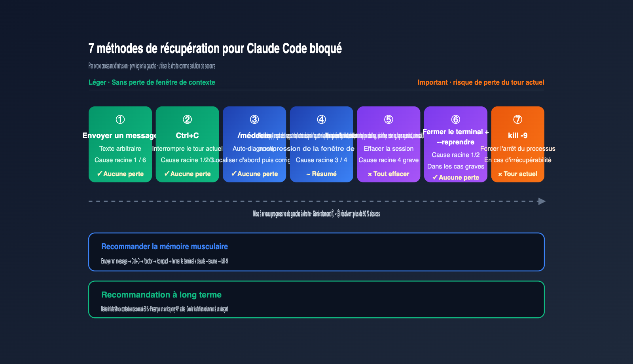Click the caption starting "Mise à niveau progressive"
Screen dimensions: 633x364
click(316, 214)
